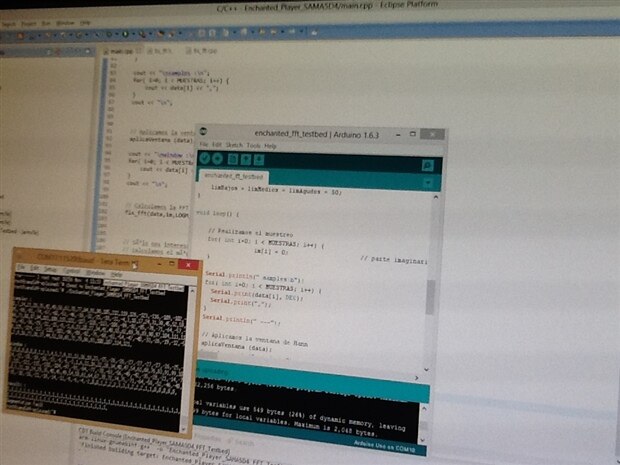Viewport: 620px width, 465px height.
Task: Click the Arduino editor scroll-up arrow
Action: [x=435, y=197]
